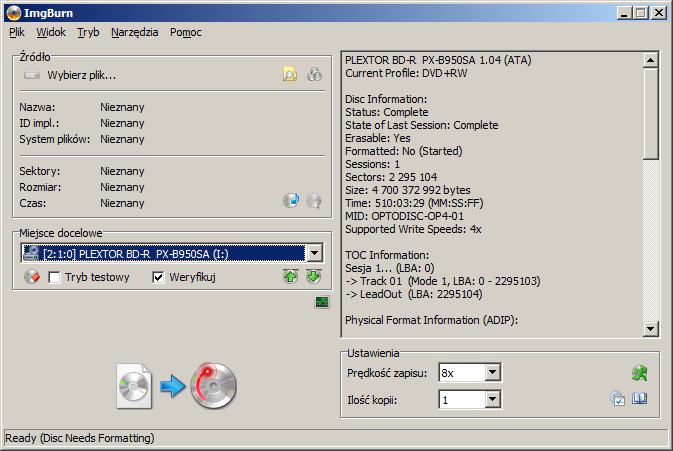Image resolution: width=673 pixels, height=451 pixels.
Task: Click the Nieznany value next to Nazwa
Action: [x=122, y=107]
